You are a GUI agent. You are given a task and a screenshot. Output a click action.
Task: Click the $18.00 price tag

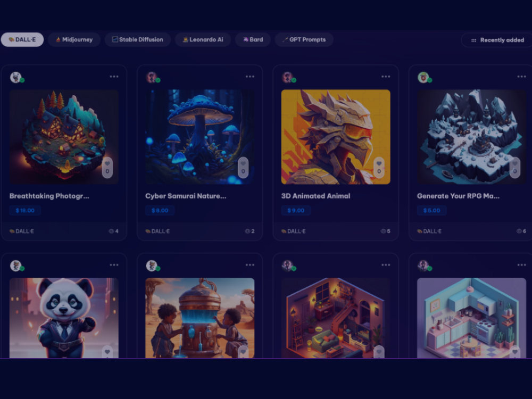[25, 210]
